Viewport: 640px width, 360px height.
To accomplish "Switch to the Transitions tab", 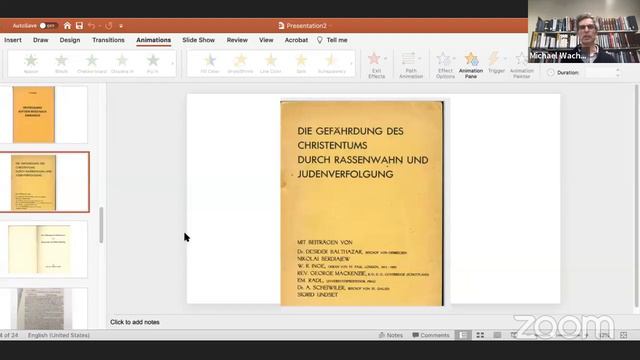I will pyautogui.click(x=108, y=40).
